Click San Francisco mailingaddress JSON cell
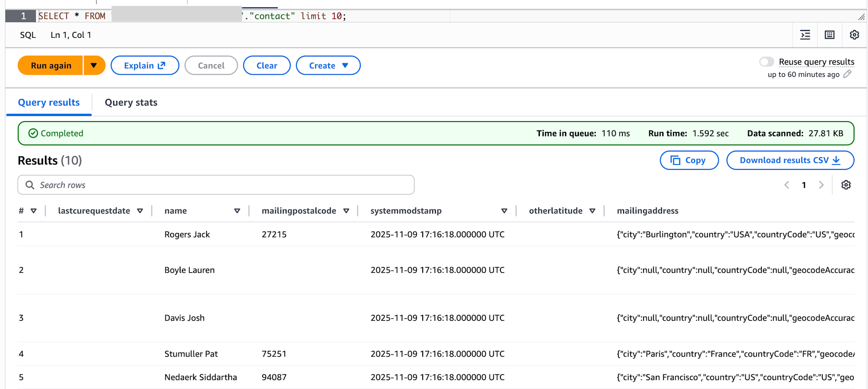Image resolution: width=868 pixels, height=389 pixels. click(736, 377)
